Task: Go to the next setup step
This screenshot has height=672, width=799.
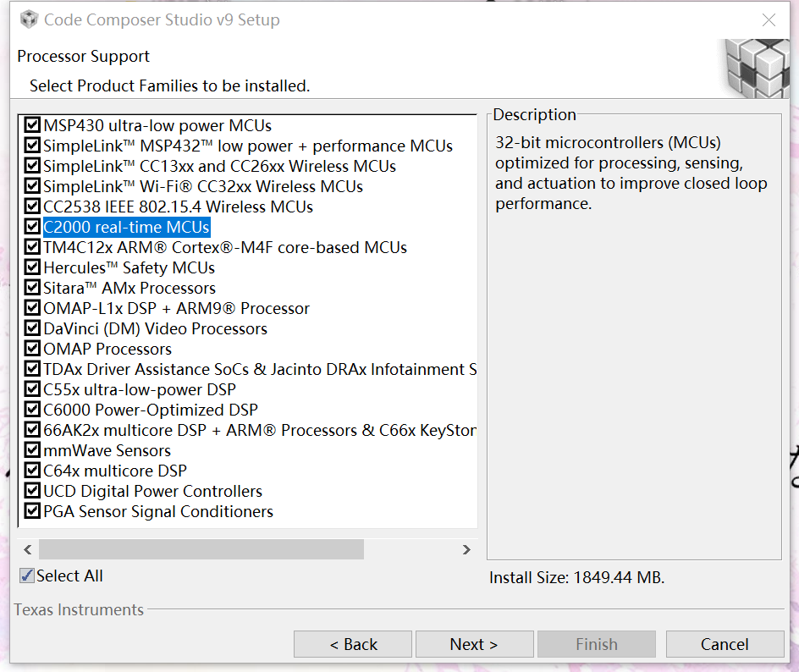Action: (474, 644)
